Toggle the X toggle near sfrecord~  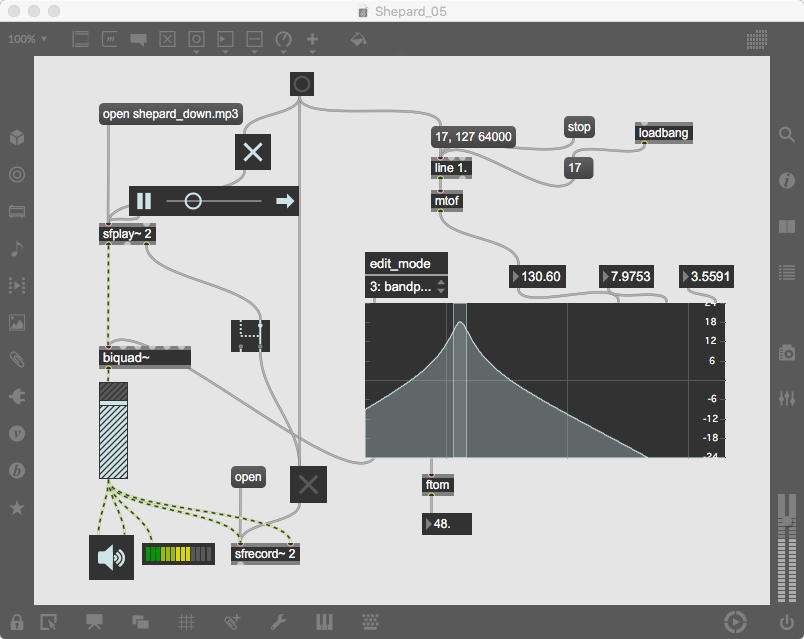pyautogui.click(x=308, y=484)
